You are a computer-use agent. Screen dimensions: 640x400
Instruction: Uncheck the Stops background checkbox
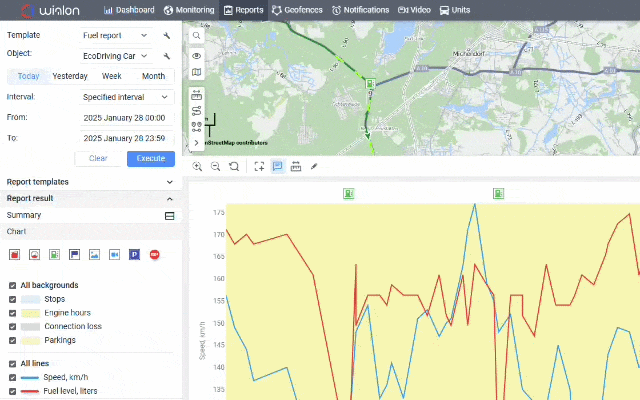[13, 299]
